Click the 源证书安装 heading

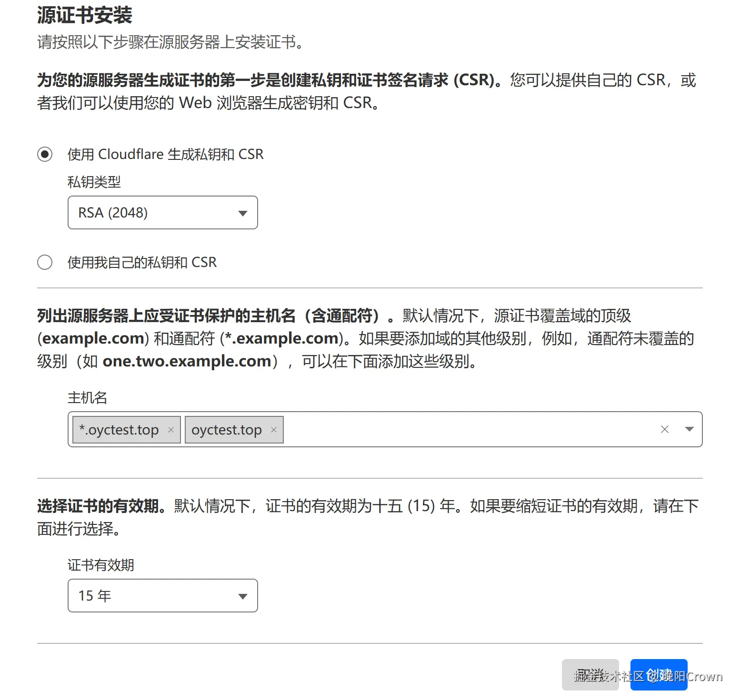pyautogui.click(x=85, y=15)
